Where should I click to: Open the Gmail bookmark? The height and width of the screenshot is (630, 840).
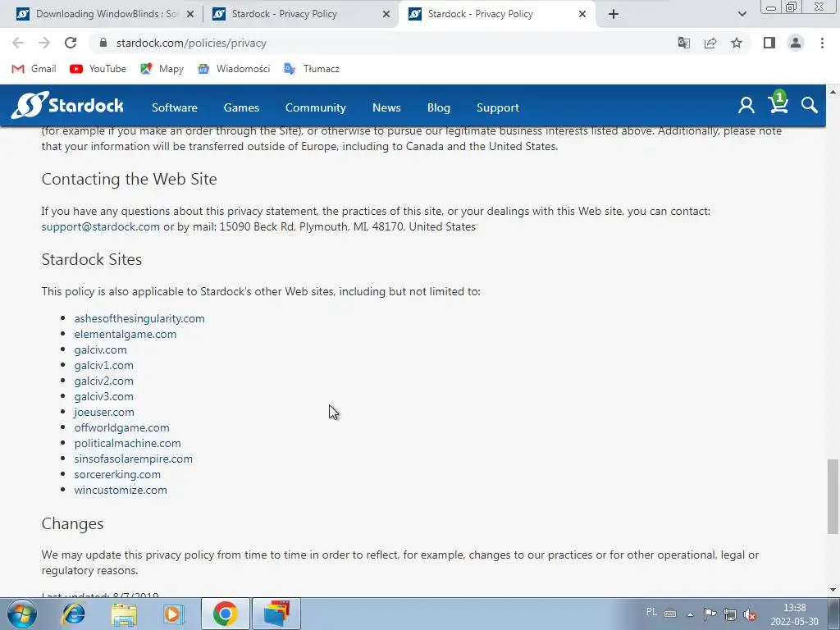[x=34, y=69]
